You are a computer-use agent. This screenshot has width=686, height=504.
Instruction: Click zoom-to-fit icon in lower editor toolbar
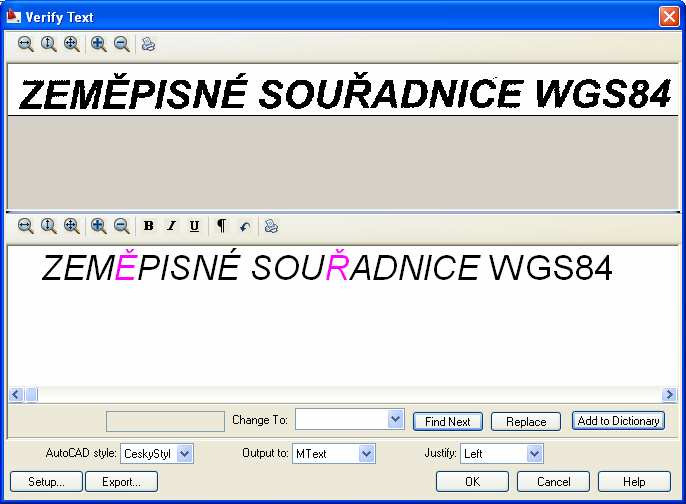[71, 226]
